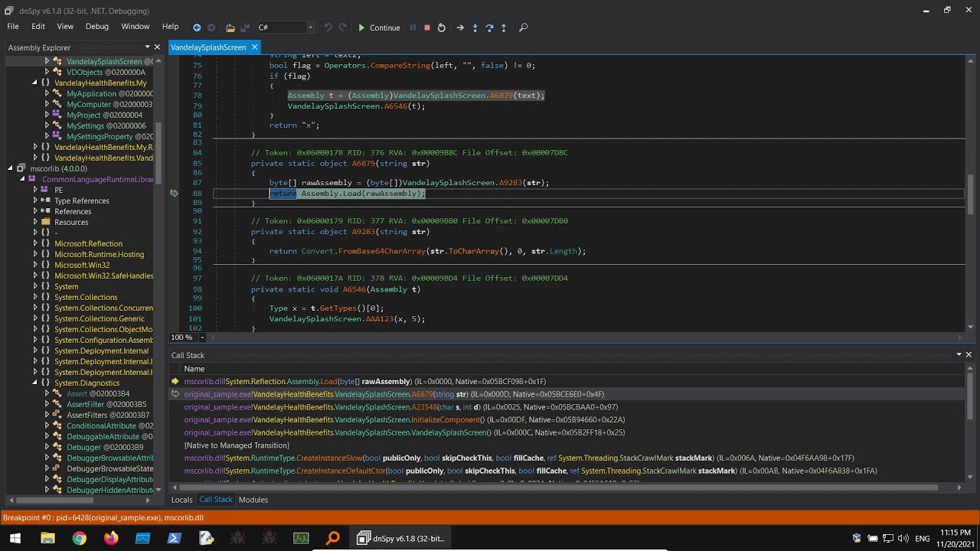The image size is (980, 551).
Task: Step Into the current statement
Action: click(475, 28)
